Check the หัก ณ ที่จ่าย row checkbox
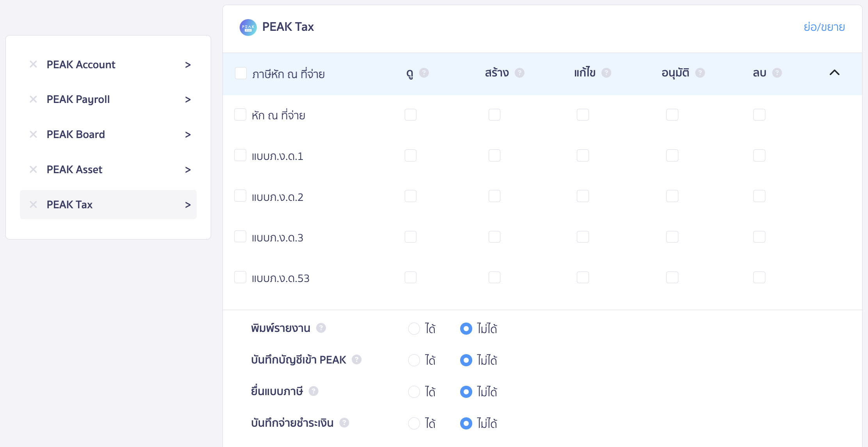This screenshot has width=868, height=447. (240, 114)
